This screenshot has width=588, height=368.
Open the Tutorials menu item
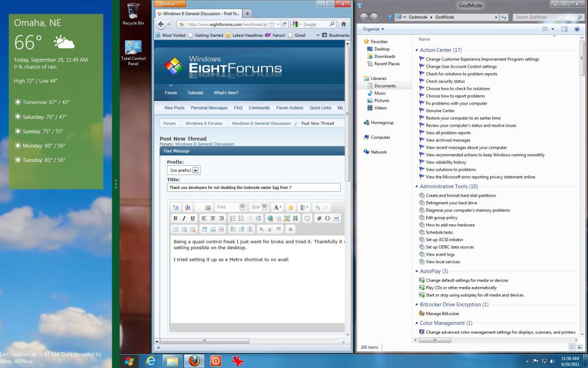tap(195, 93)
